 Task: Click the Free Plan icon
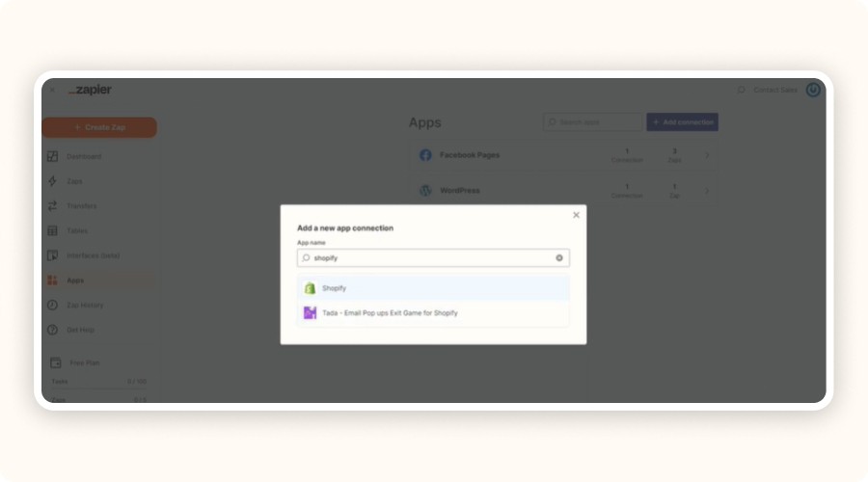point(55,363)
